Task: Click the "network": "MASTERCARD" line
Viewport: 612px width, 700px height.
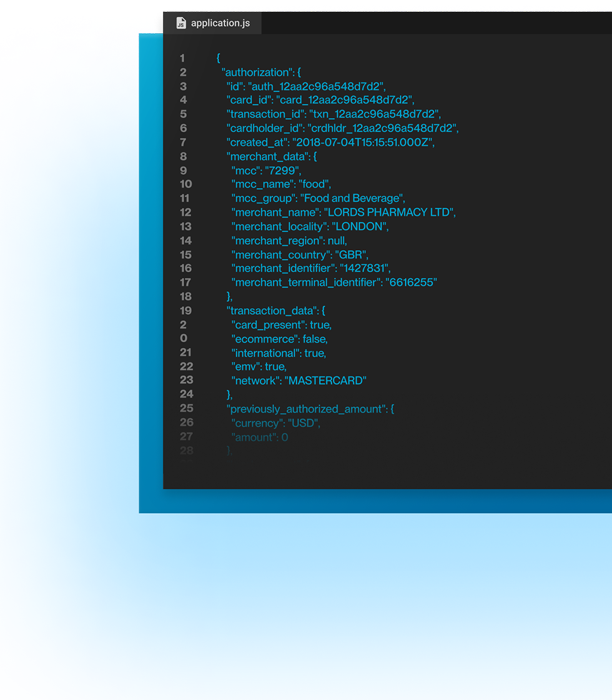Action: pyautogui.click(x=299, y=381)
